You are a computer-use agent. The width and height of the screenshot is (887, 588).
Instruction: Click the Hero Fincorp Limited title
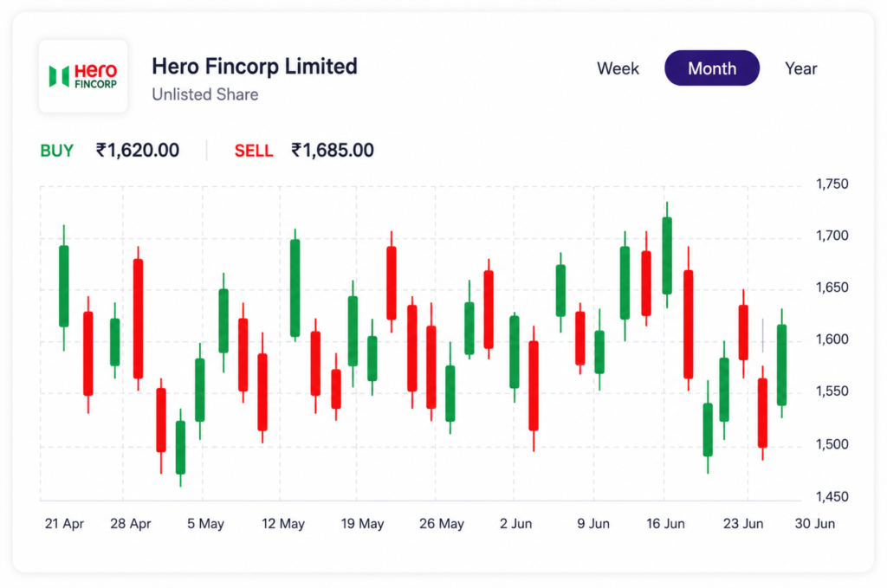coord(255,66)
